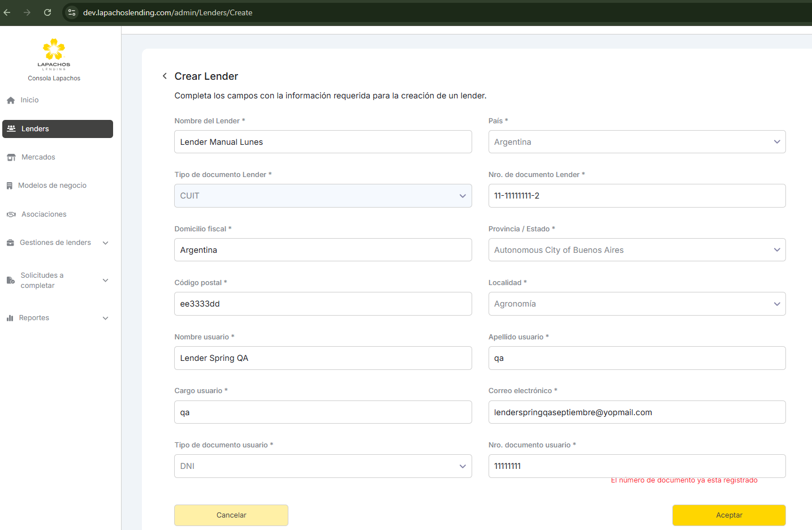Click the Mercados store icon in sidebar
The width and height of the screenshot is (812, 530).
click(x=11, y=157)
